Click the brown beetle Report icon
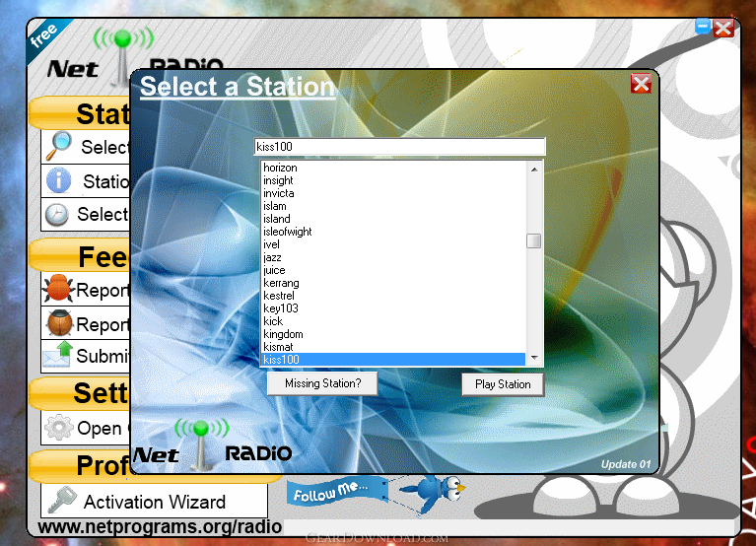 click(59, 322)
